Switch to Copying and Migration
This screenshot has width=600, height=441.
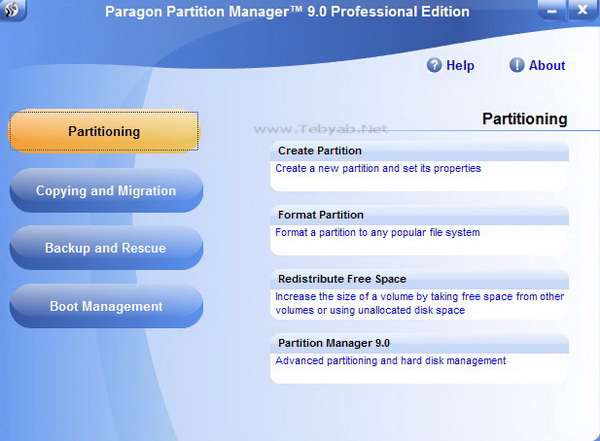tap(106, 190)
